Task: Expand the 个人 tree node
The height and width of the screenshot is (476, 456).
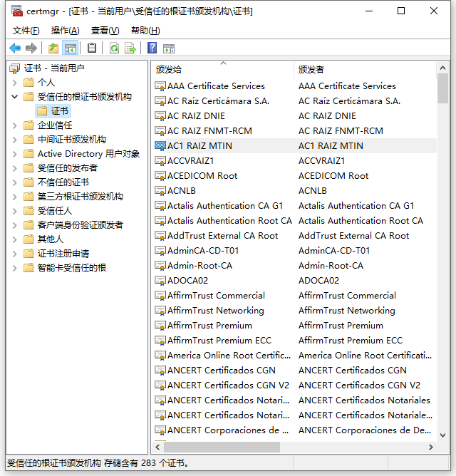Action: coord(14,83)
